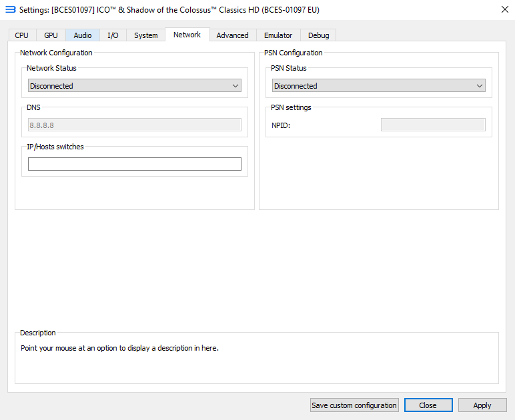Select the Debug tab

tap(319, 35)
